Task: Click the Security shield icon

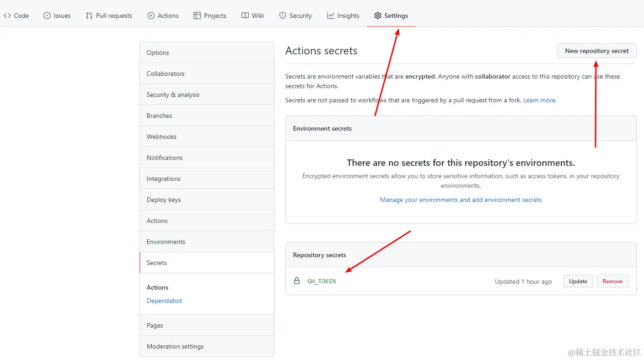Action: [283, 16]
